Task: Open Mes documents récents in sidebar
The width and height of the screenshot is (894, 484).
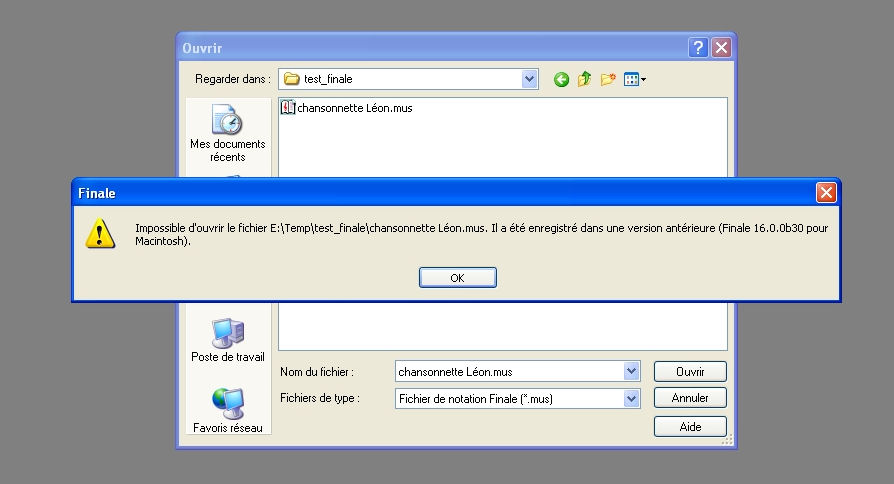Action: click(x=228, y=133)
